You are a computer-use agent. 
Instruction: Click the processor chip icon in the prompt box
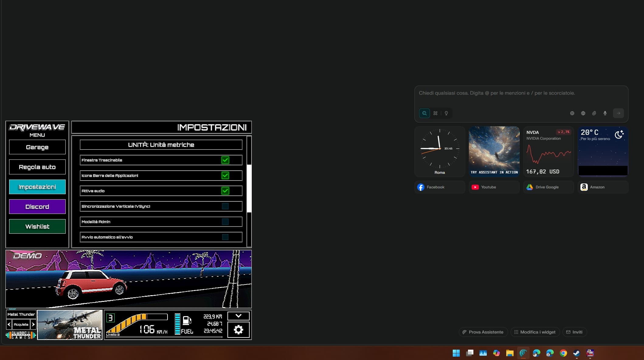click(572, 113)
